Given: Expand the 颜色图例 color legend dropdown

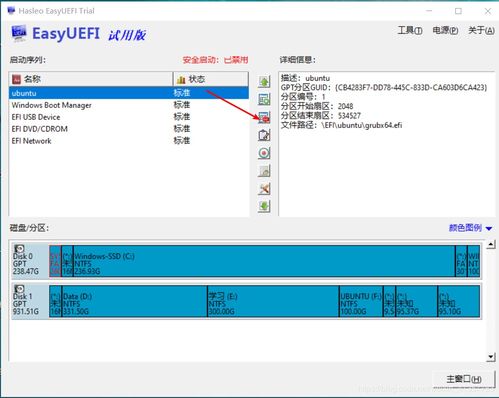Looking at the screenshot, I should 470,228.
